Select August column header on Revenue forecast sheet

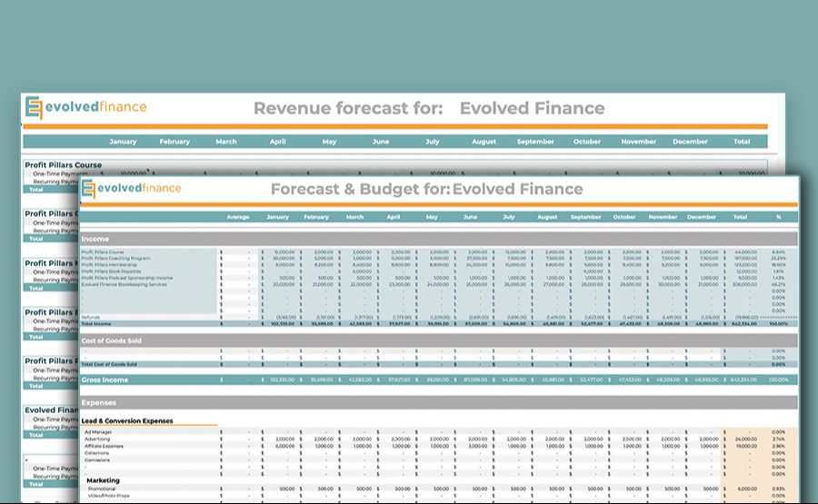click(484, 142)
